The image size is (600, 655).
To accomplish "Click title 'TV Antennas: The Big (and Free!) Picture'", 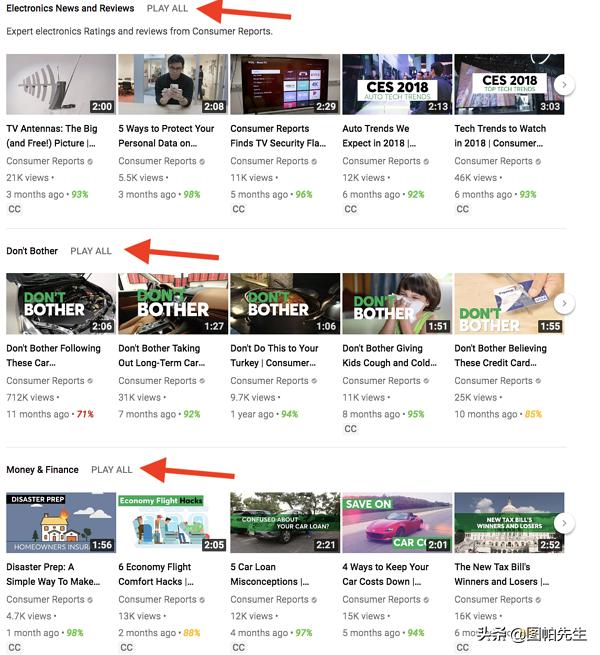I will [x=52, y=136].
